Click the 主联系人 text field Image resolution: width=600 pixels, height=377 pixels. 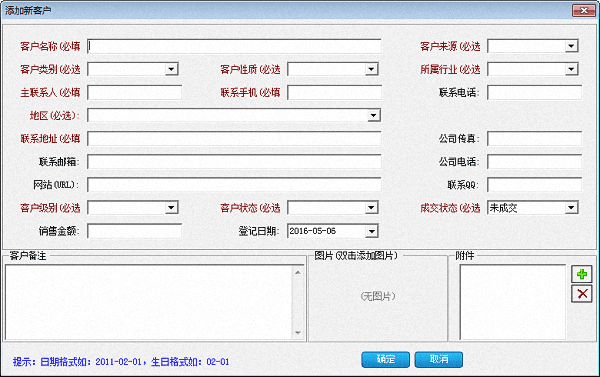(x=134, y=93)
